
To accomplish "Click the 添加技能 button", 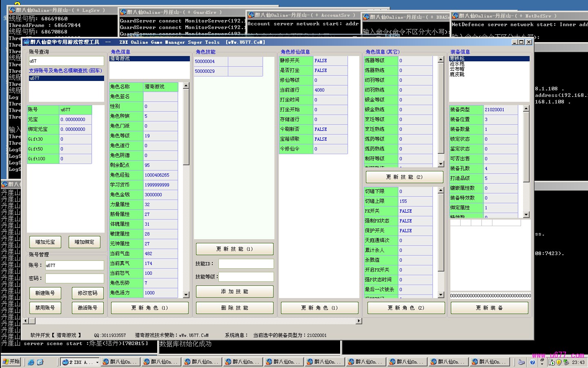I will point(234,292).
